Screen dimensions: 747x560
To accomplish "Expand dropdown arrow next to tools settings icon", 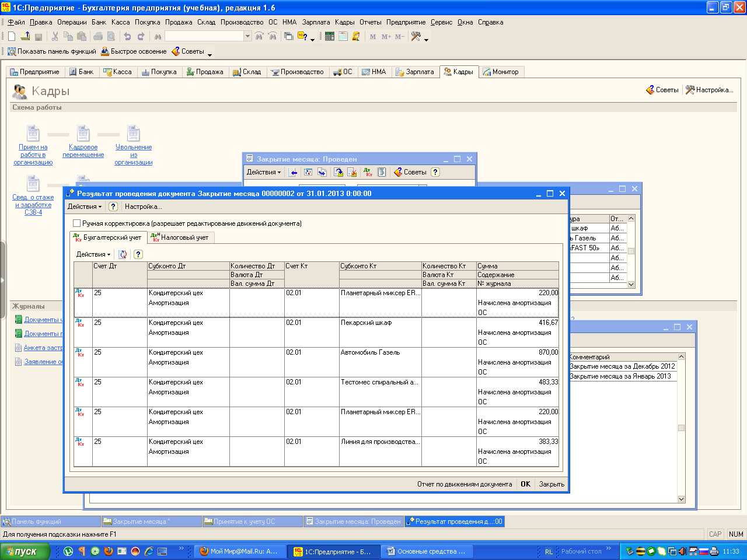I will 426,39.
